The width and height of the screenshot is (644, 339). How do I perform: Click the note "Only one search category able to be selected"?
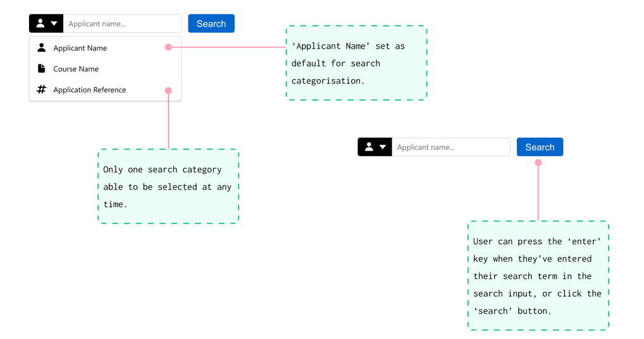(x=168, y=187)
